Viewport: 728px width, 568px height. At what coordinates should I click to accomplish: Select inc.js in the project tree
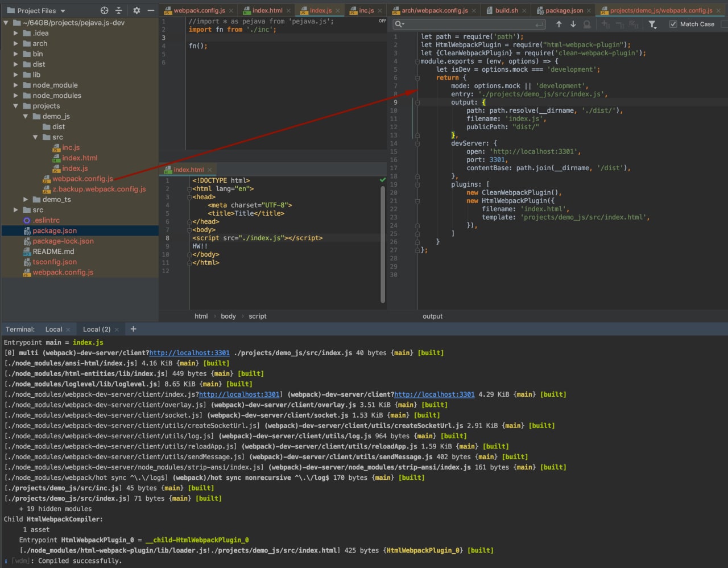coord(71,147)
